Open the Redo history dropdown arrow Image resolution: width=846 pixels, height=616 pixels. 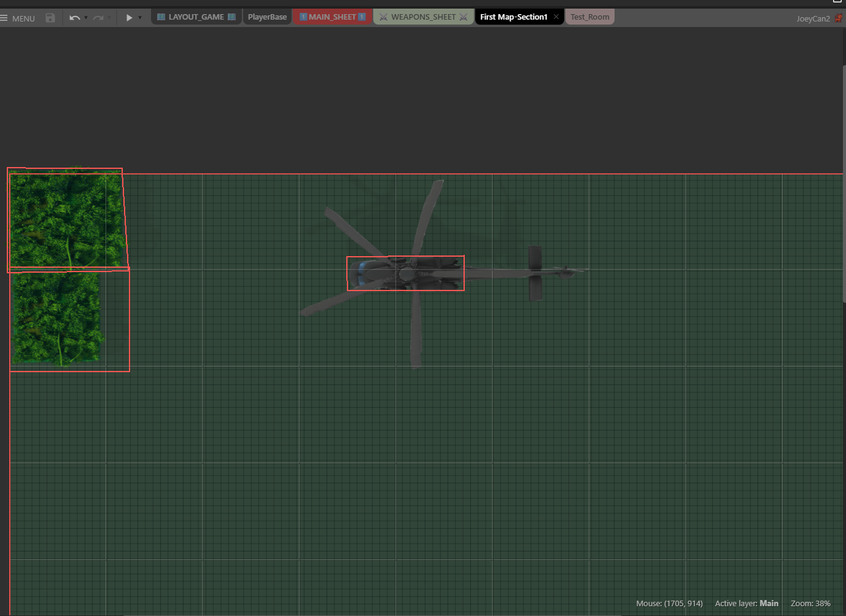(109, 18)
